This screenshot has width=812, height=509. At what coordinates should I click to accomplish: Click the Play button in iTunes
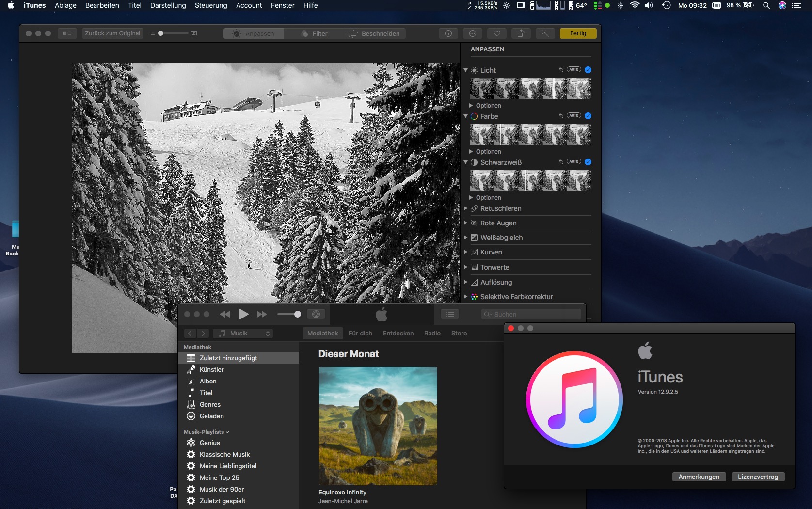coord(244,314)
